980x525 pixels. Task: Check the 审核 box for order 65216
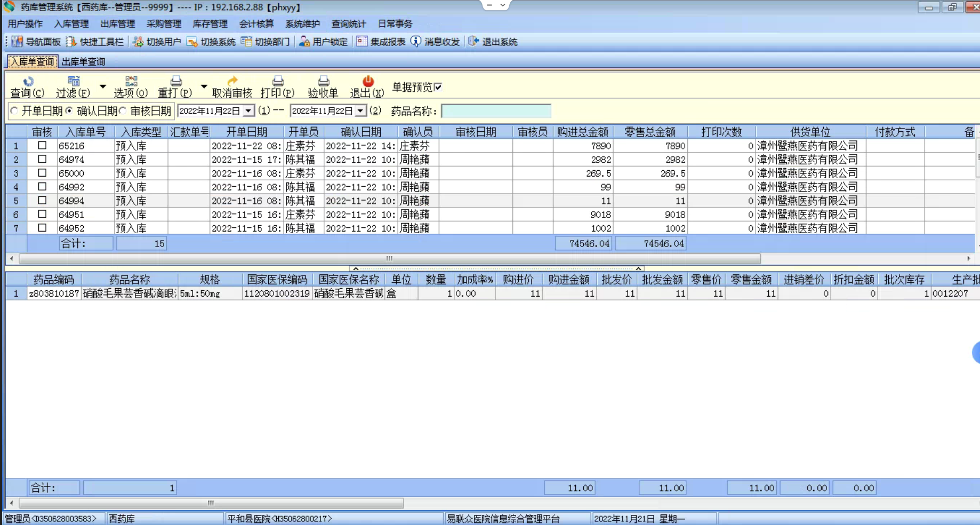[42, 145]
